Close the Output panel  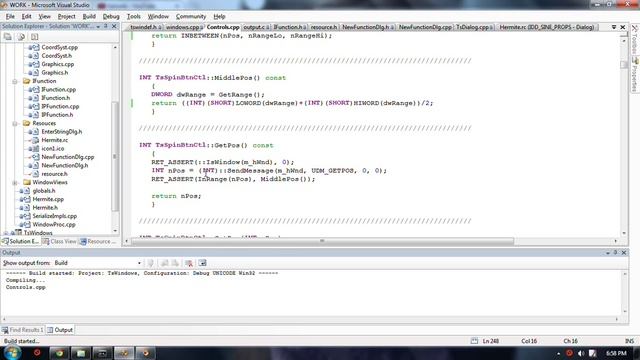point(624,253)
